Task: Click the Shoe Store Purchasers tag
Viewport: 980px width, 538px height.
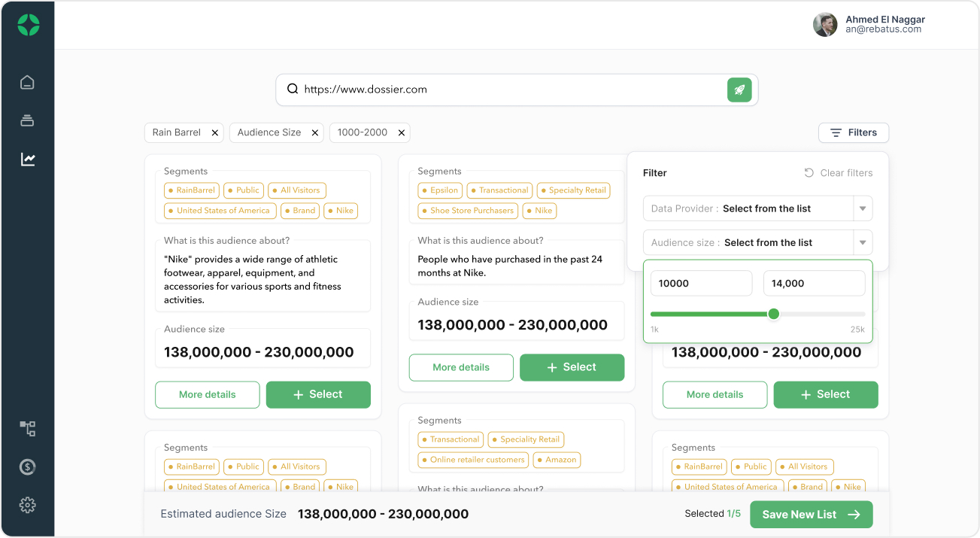Action: click(x=468, y=211)
